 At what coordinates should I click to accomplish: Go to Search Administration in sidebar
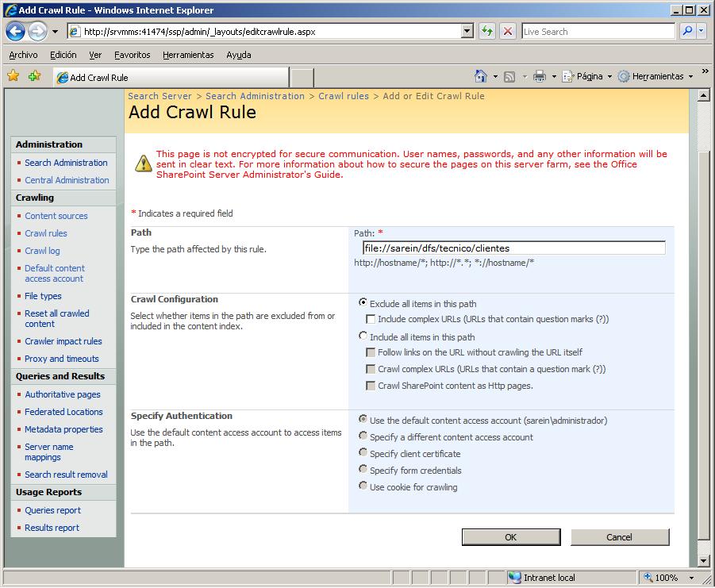click(66, 162)
